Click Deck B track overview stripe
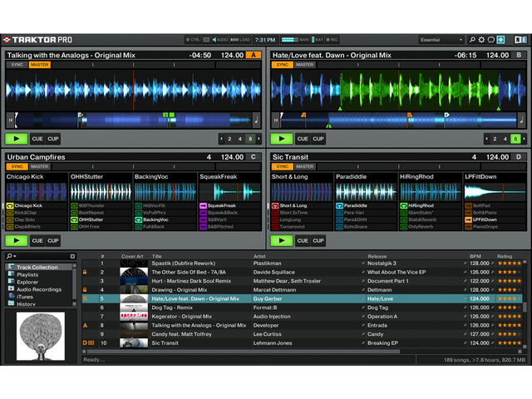532x399 pixels. (x=399, y=120)
